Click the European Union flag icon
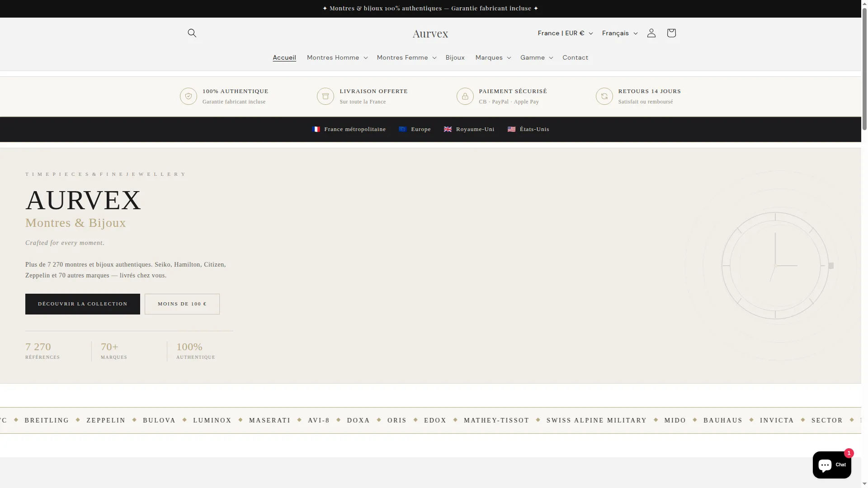Image resolution: width=868 pixels, height=488 pixels. (x=403, y=129)
